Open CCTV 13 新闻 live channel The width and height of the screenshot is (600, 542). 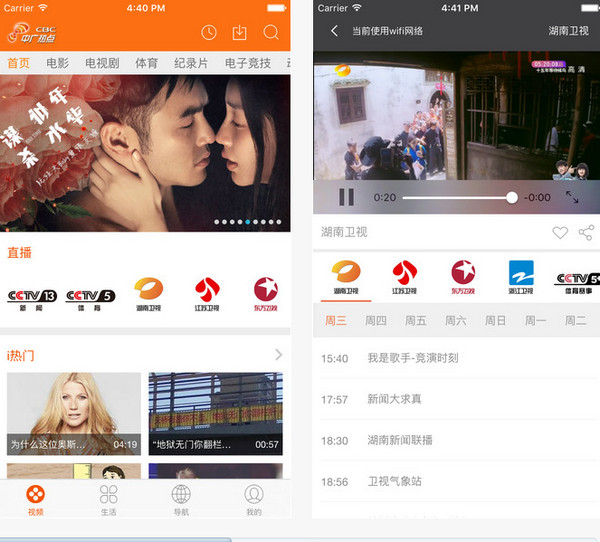click(x=32, y=300)
